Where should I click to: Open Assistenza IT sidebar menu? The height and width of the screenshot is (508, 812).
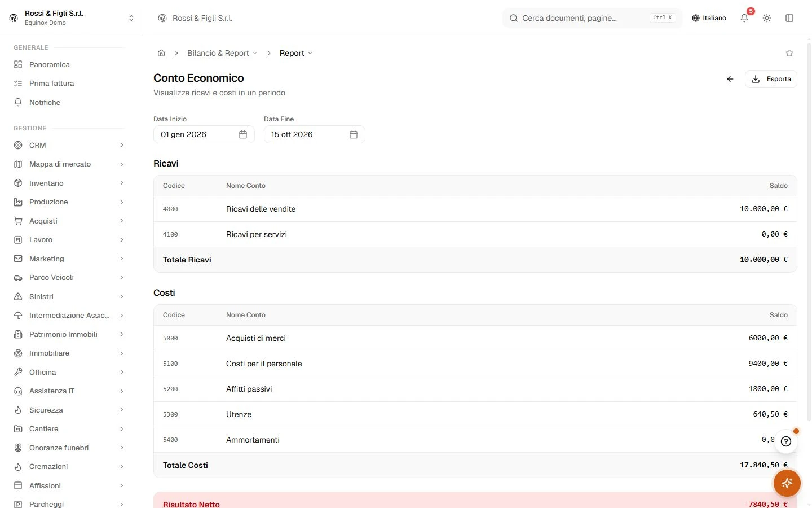point(69,391)
